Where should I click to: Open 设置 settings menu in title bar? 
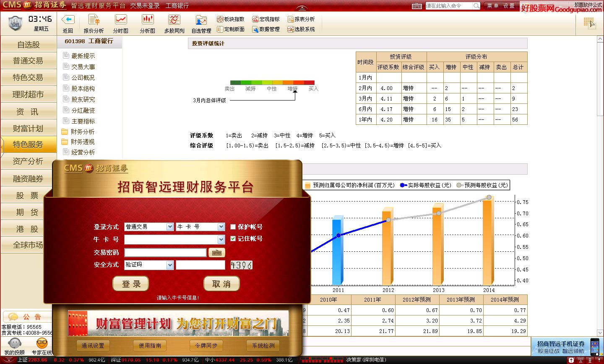pos(509,6)
